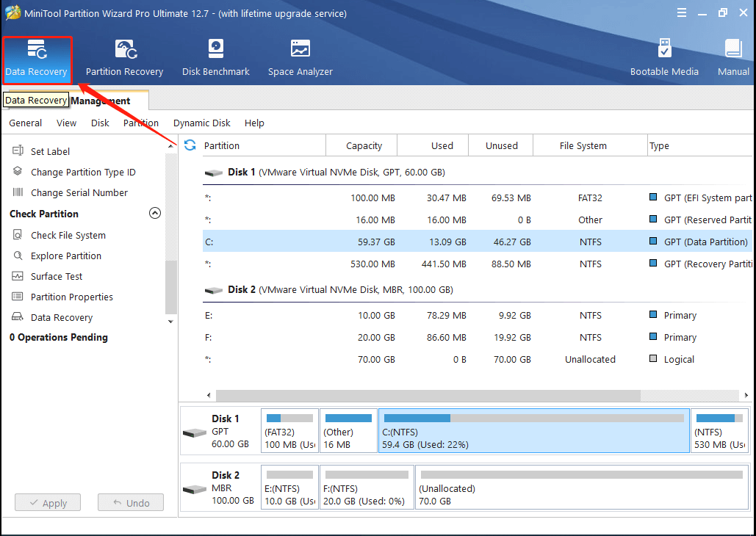Click sidebar scroll up arrow

[170, 145]
